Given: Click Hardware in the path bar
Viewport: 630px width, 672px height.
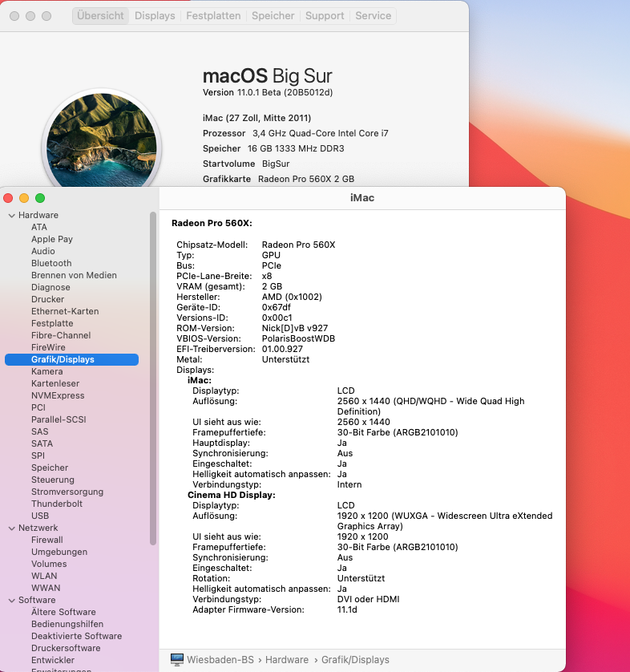Looking at the screenshot, I should [x=286, y=660].
